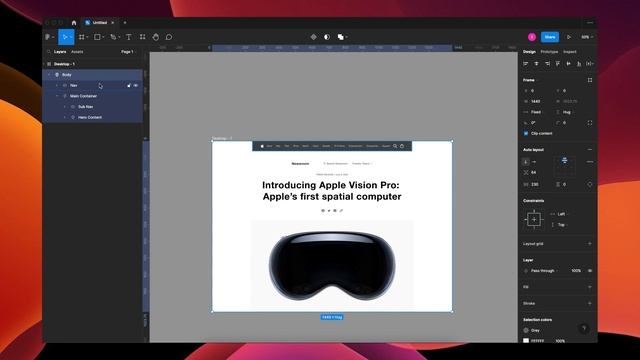Open the Left horizontal constraint dropdown
This screenshot has height=360, width=640.
click(560, 214)
